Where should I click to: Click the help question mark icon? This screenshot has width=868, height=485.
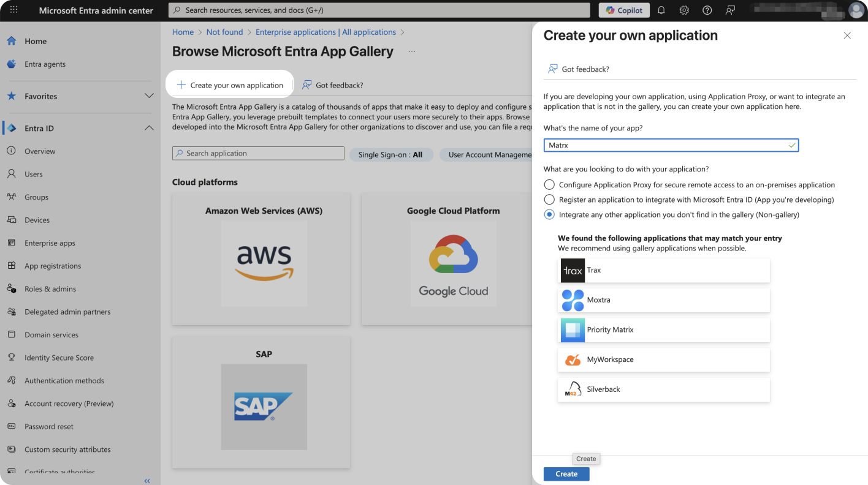point(707,10)
